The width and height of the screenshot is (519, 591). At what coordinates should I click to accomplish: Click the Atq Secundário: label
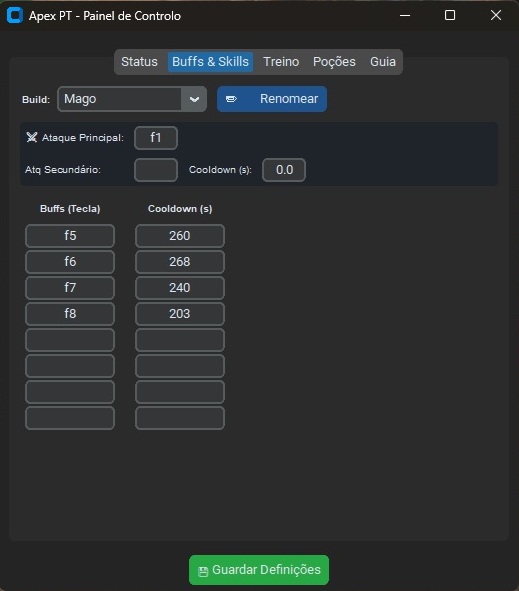click(63, 170)
